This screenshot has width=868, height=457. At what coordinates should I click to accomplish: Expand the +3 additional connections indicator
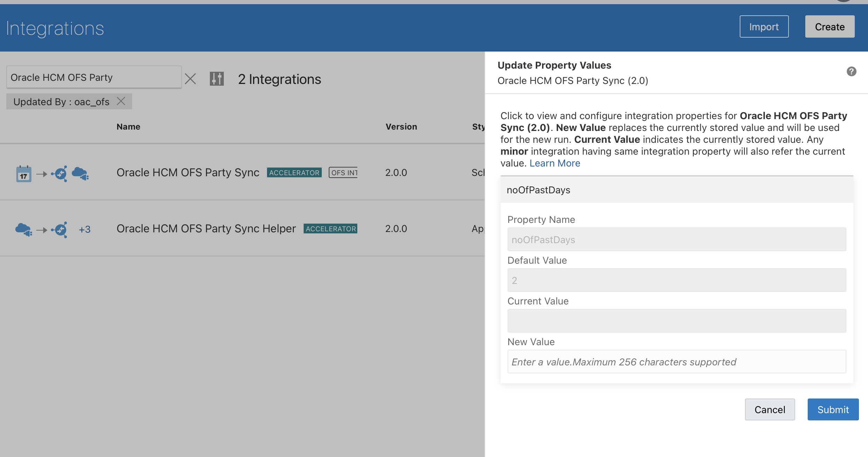click(x=85, y=230)
